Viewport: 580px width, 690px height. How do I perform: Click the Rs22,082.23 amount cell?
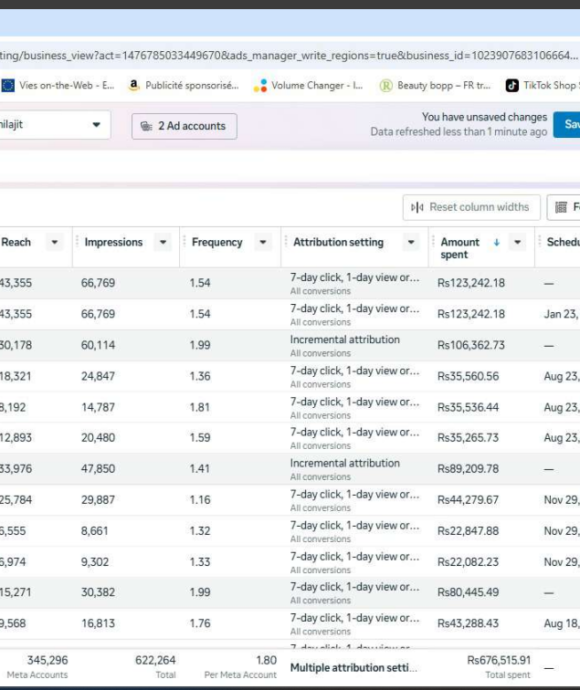(468, 562)
